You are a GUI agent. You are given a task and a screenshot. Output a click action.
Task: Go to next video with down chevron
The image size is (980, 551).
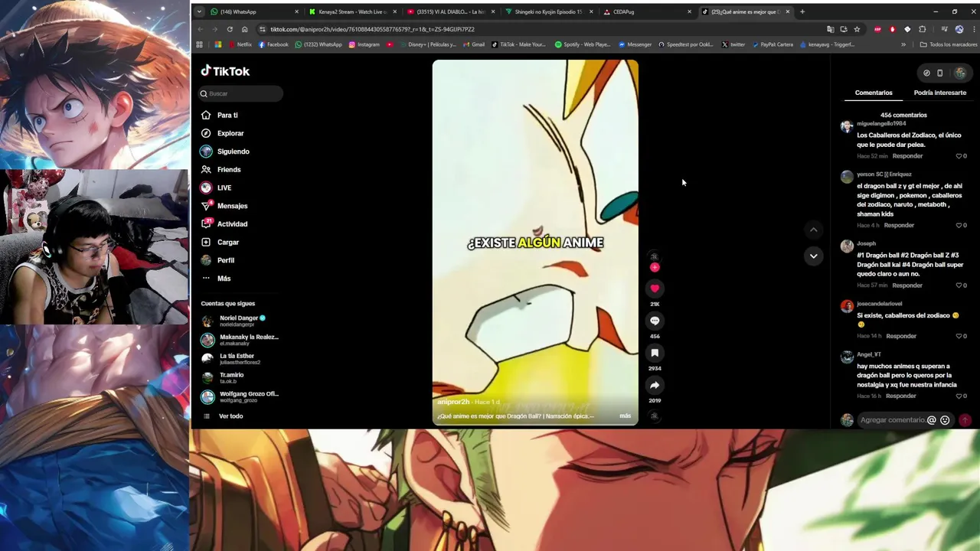813,256
